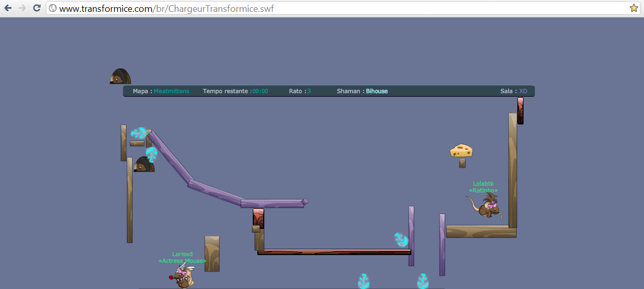Click the globe site info icon
The image size is (644, 289).
pos(53,8)
